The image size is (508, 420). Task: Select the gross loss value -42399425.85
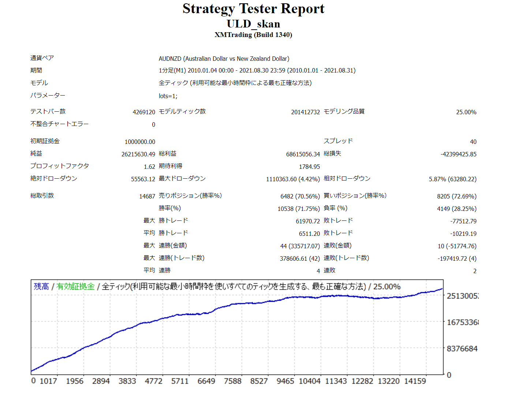pos(458,154)
